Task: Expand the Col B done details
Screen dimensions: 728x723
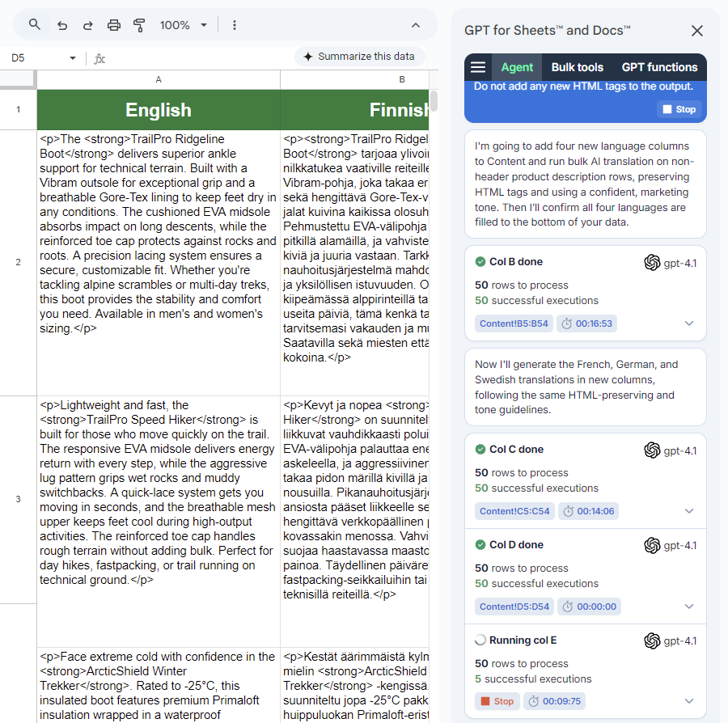Action: (x=689, y=323)
